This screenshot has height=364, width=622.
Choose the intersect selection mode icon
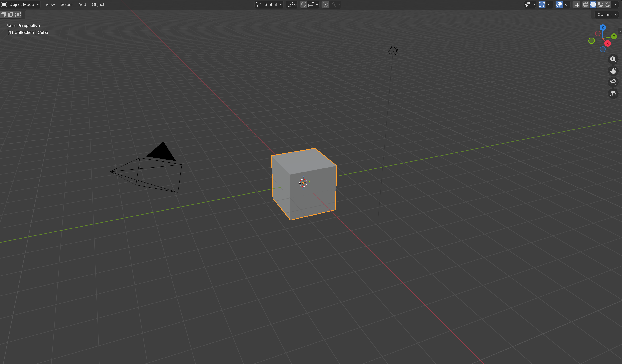pyautogui.click(x=18, y=14)
